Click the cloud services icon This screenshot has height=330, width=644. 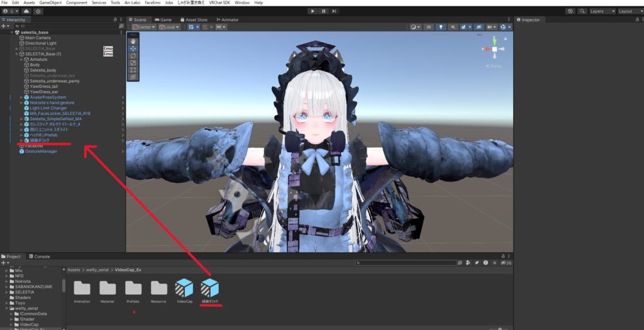(27, 11)
